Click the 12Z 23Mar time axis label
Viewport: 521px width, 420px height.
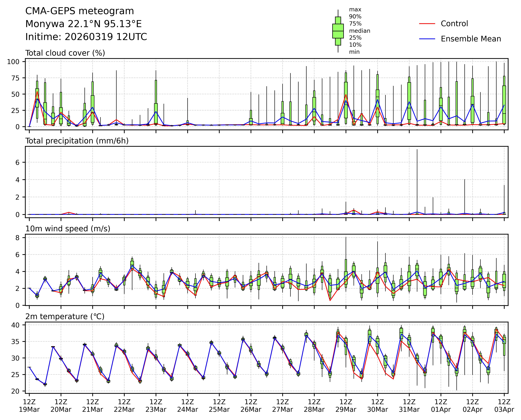tap(156, 406)
